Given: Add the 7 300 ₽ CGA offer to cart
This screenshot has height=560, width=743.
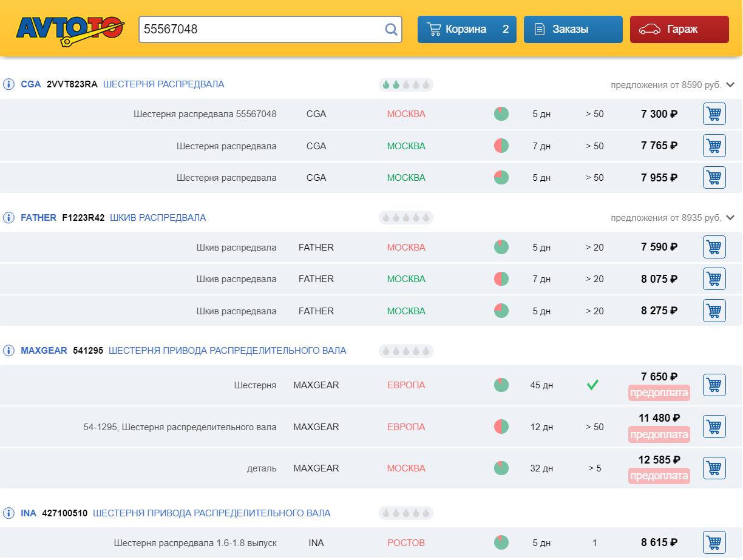Looking at the screenshot, I should 714,114.
